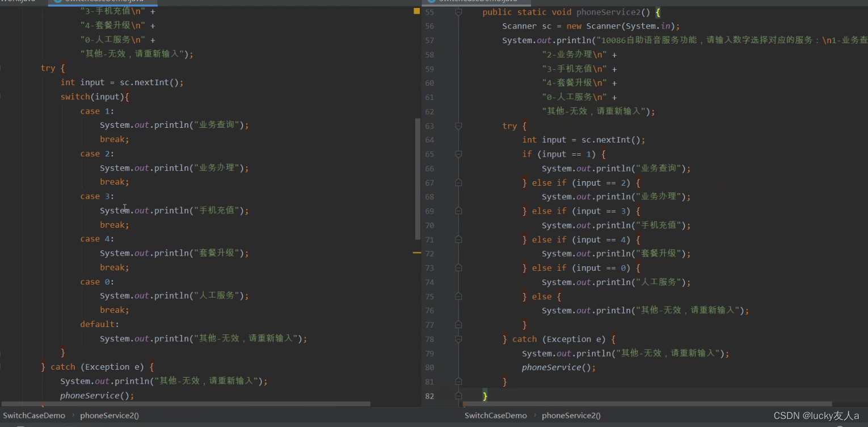Image resolution: width=868 pixels, height=427 pixels.
Task: Click 'case 4:' in the left editor
Action: 97,239
